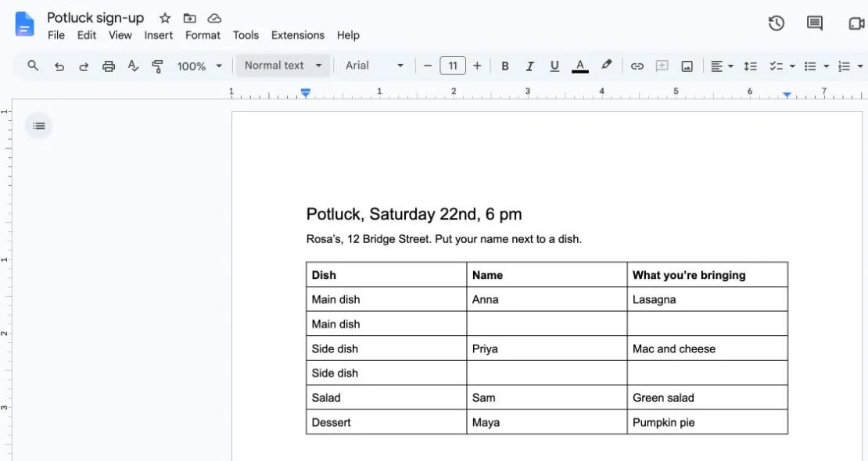Open the Format menu
Image resolution: width=868 pixels, height=461 pixels.
tap(203, 35)
